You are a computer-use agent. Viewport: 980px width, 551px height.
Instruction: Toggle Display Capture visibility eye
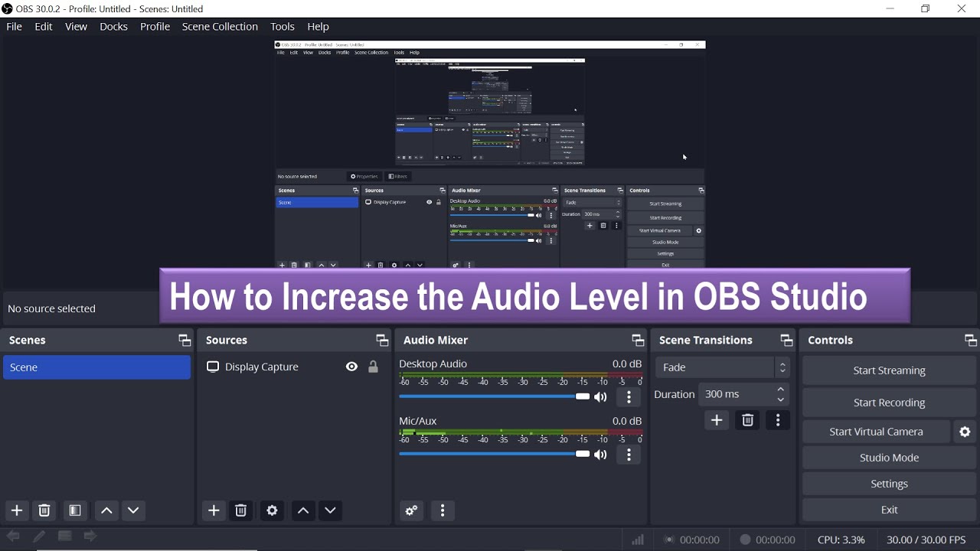(x=351, y=367)
